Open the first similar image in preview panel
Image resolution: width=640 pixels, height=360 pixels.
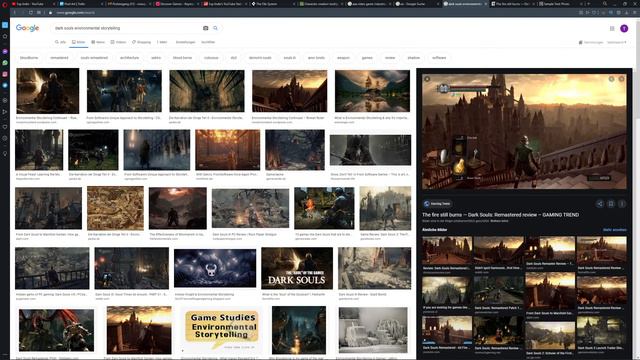point(447,251)
